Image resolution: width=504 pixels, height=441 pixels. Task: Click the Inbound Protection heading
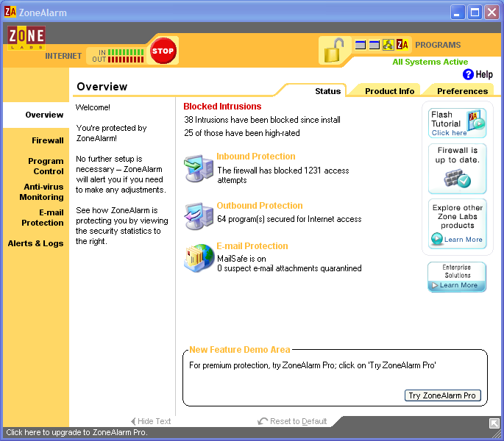(x=256, y=156)
